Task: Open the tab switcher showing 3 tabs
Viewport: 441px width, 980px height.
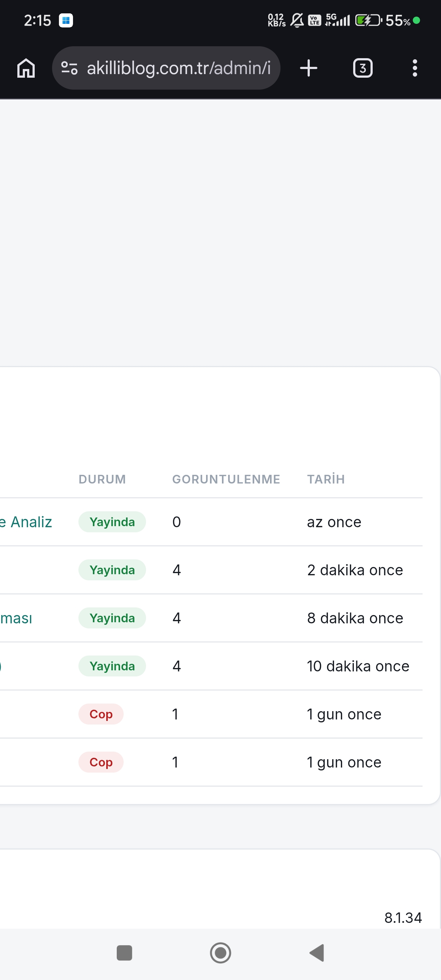Action: click(363, 68)
